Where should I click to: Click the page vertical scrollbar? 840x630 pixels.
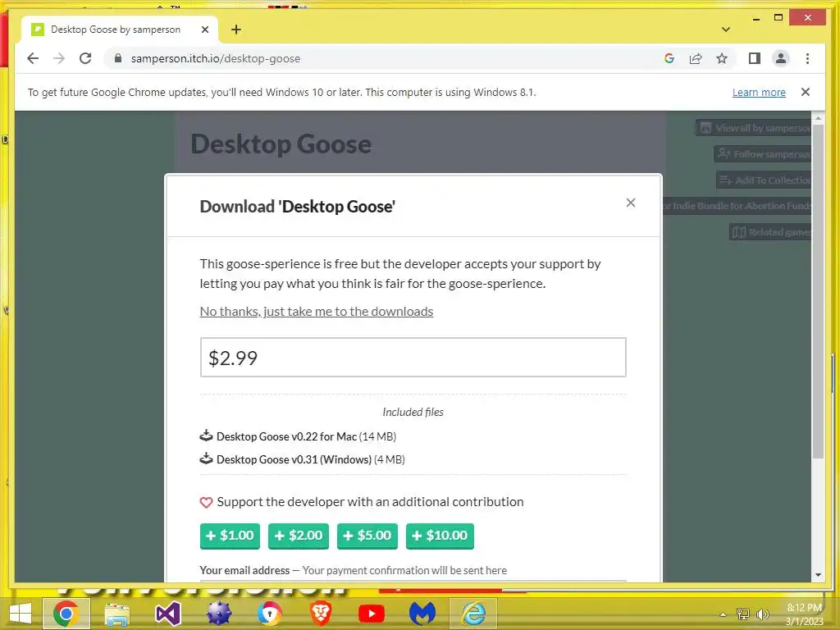point(818,292)
